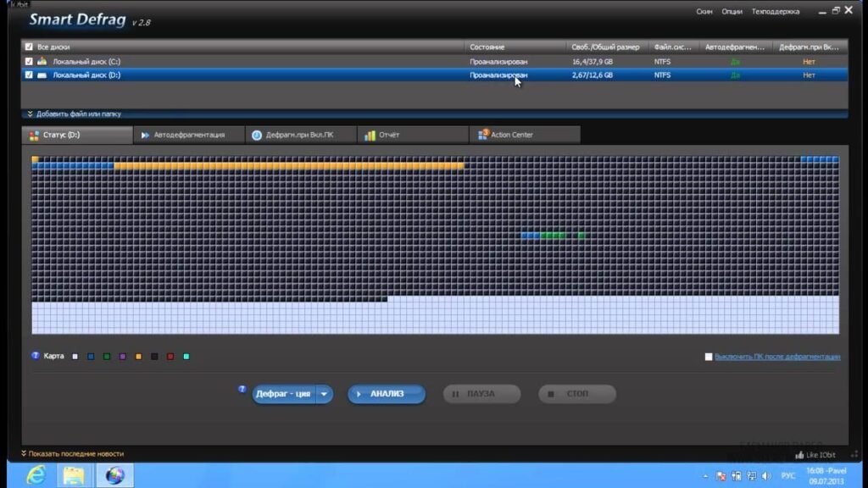Switch to the Отчёт tab
The width and height of the screenshot is (868, 488).
pos(413,135)
